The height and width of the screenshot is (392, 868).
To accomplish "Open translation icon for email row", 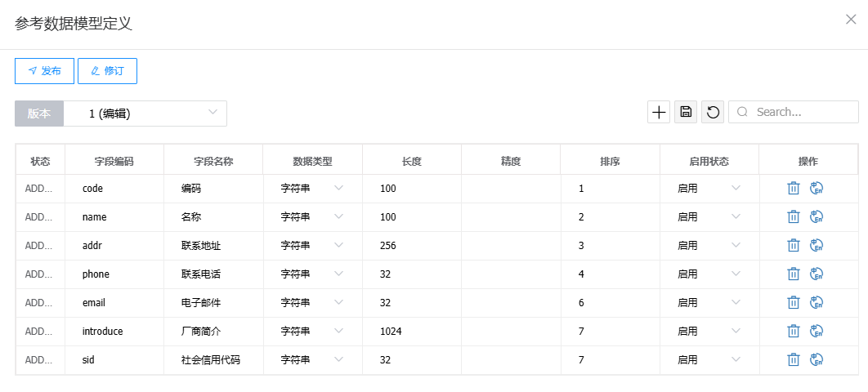I will 816,303.
